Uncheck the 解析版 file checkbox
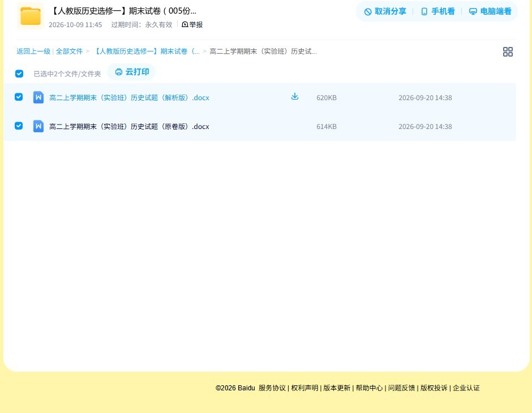The image size is (532, 413). point(19,97)
